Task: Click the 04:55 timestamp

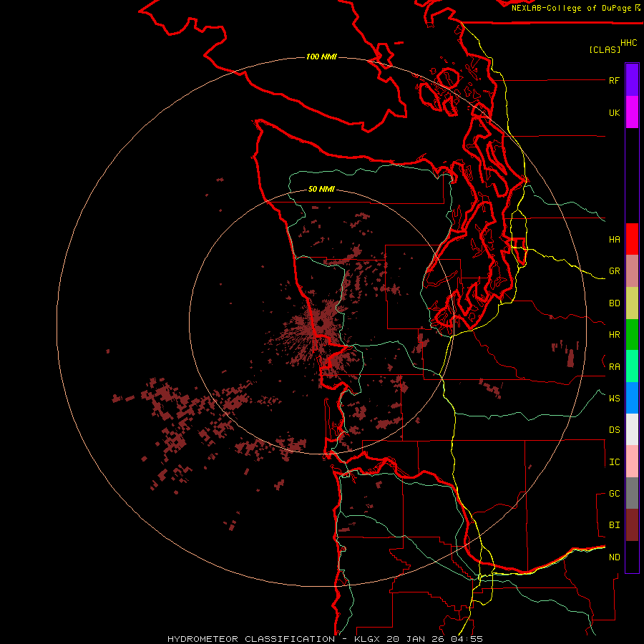Action: (467, 639)
